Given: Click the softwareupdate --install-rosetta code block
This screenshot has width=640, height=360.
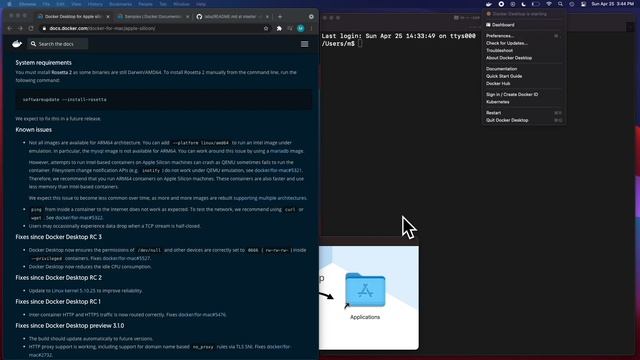Looking at the screenshot, I should coord(163,100).
